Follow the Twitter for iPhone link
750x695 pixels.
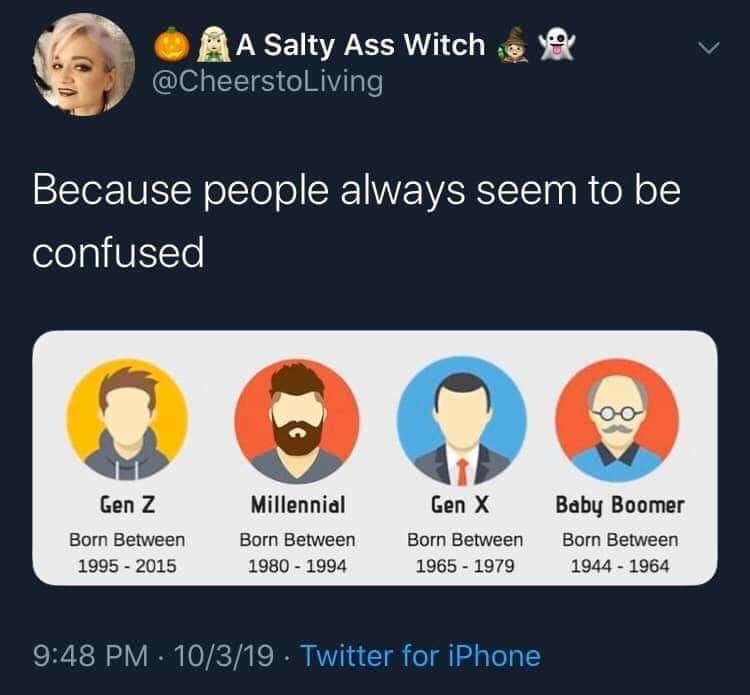pyautogui.click(x=421, y=655)
